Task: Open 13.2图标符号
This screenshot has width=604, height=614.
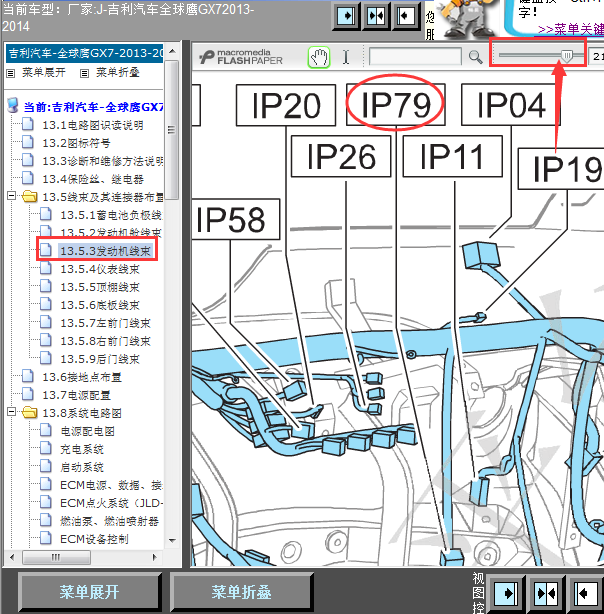Action: click(76, 143)
